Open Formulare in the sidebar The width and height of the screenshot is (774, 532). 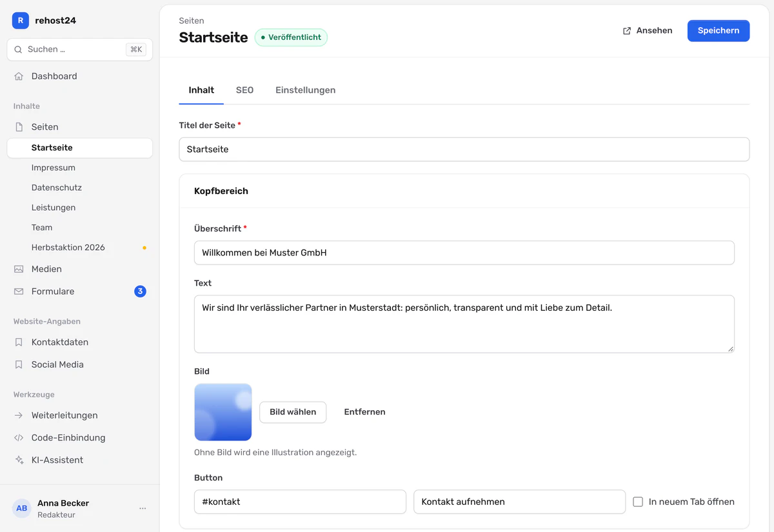(x=80, y=291)
